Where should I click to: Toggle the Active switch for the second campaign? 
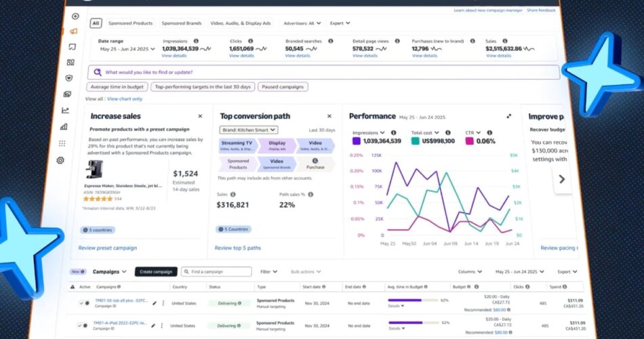tap(83, 325)
